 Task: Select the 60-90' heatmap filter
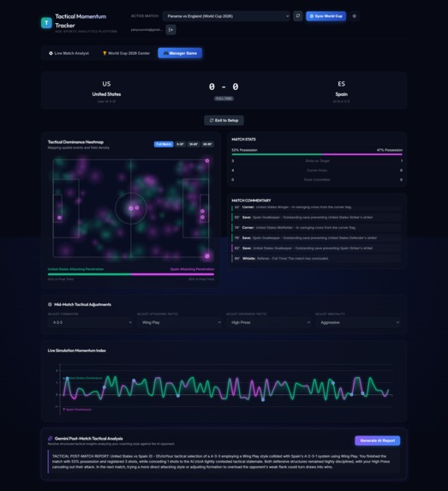click(x=207, y=144)
